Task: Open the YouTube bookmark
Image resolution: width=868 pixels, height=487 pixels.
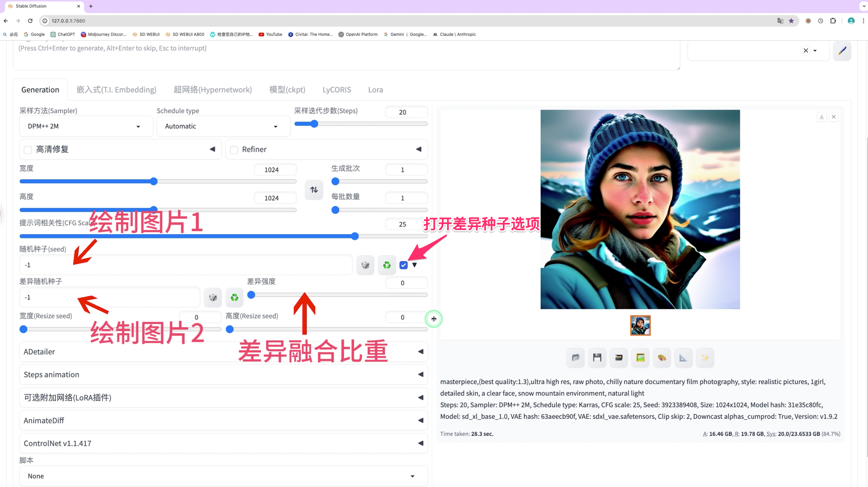Action: (270, 34)
